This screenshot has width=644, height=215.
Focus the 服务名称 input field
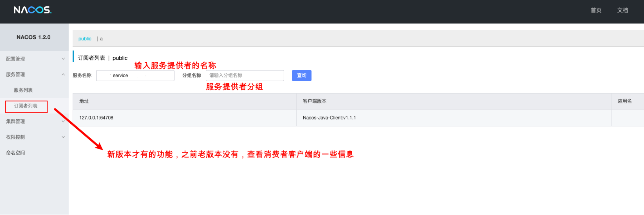pos(135,76)
